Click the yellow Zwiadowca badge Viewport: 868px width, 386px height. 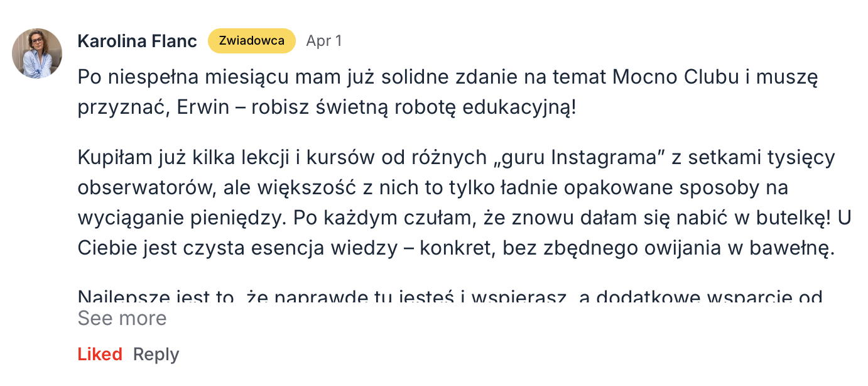point(251,41)
